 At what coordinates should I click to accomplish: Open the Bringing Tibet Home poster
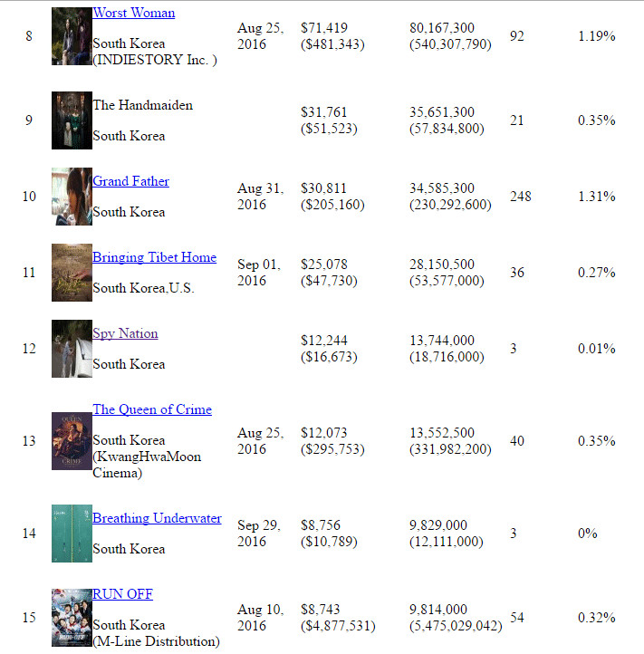click(72, 273)
